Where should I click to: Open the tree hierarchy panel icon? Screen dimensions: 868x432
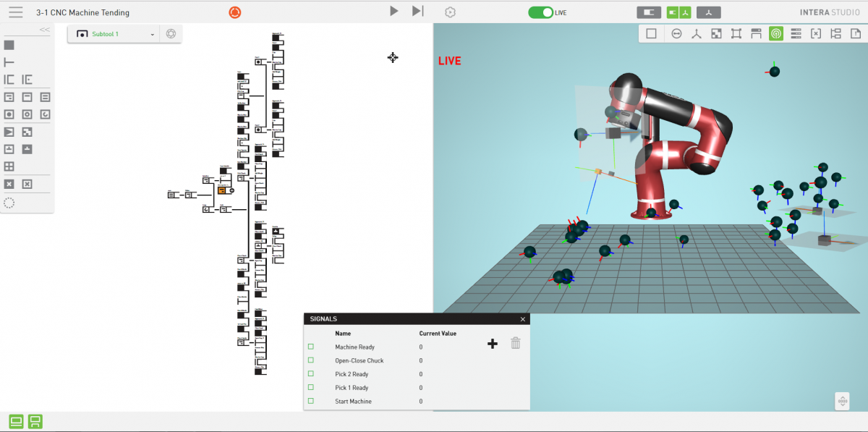(x=836, y=33)
